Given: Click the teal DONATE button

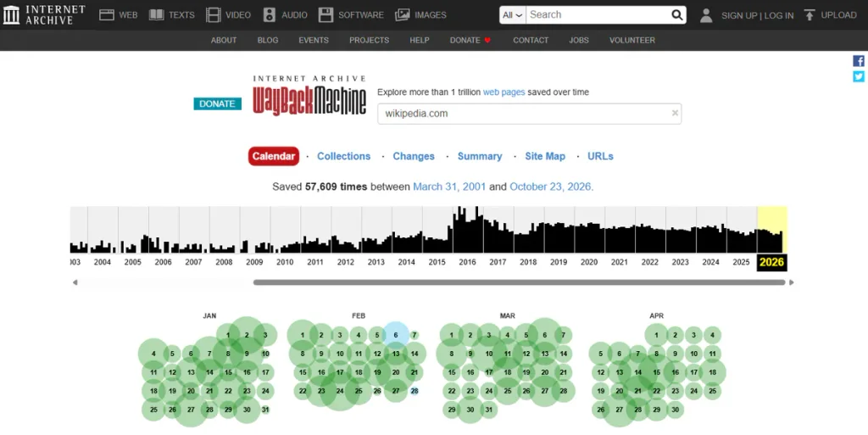Looking at the screenshot, I should [218, 103].
